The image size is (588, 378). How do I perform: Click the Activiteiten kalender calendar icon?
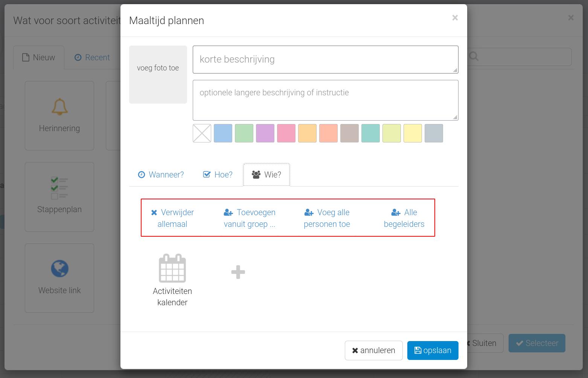(172, 268)
